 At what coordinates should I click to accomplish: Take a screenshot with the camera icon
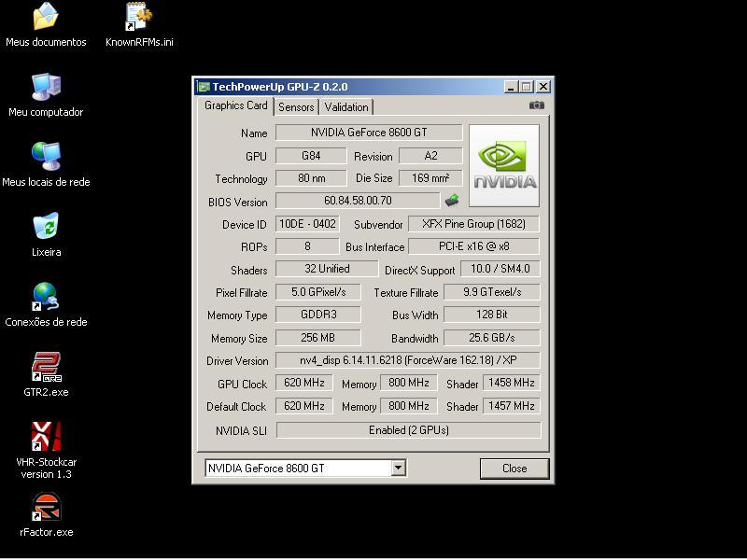(x=536, y=105)
